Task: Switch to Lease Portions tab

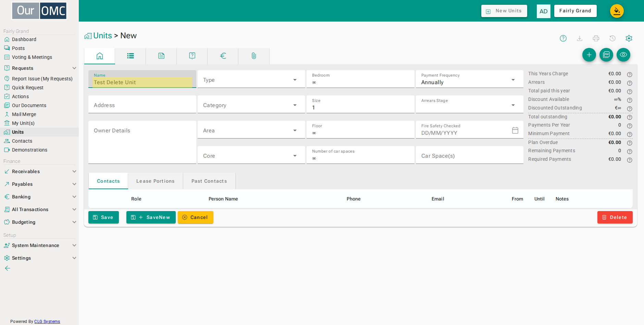Action: [156, 181]
